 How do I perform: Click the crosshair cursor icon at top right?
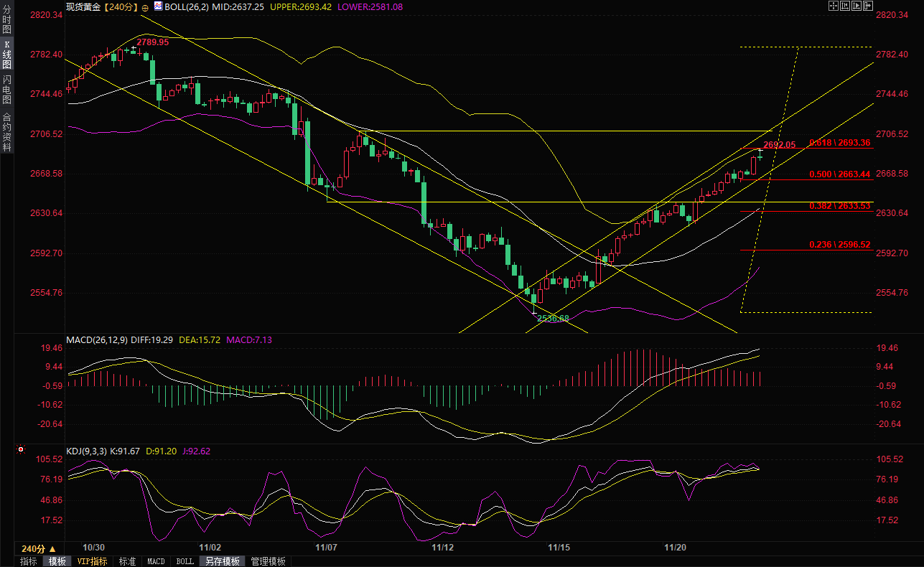click(833, 6)
